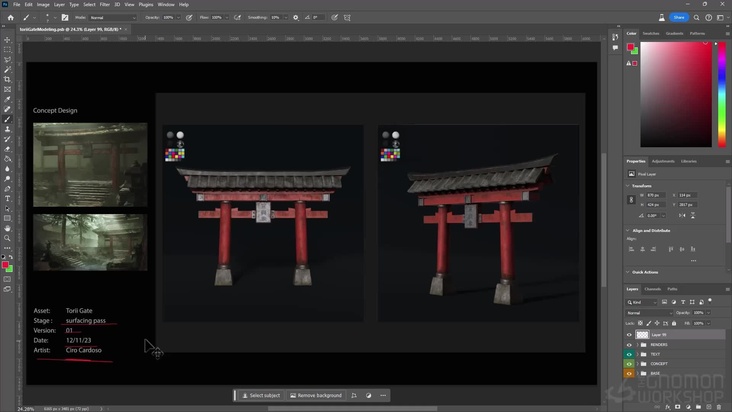Select the Paint Bucket tool
This screenshot has height=412, width=732.
(x=7, y=159)
